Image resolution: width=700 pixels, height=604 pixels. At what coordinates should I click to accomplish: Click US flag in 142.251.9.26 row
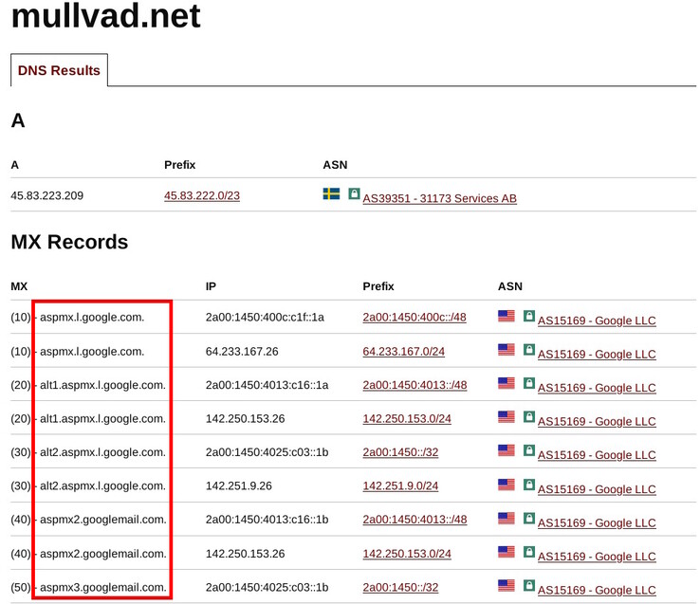[x=507, y=485]
